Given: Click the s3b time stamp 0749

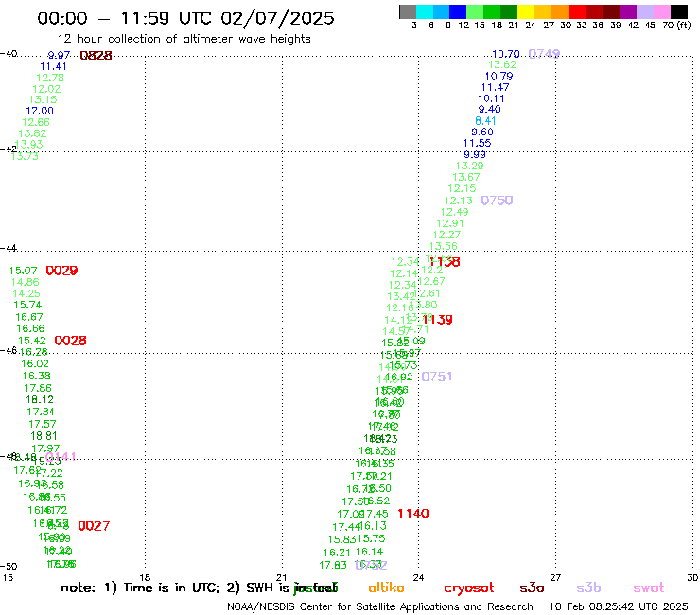Looking at the screenshot, I should click(x=544, y=54).
